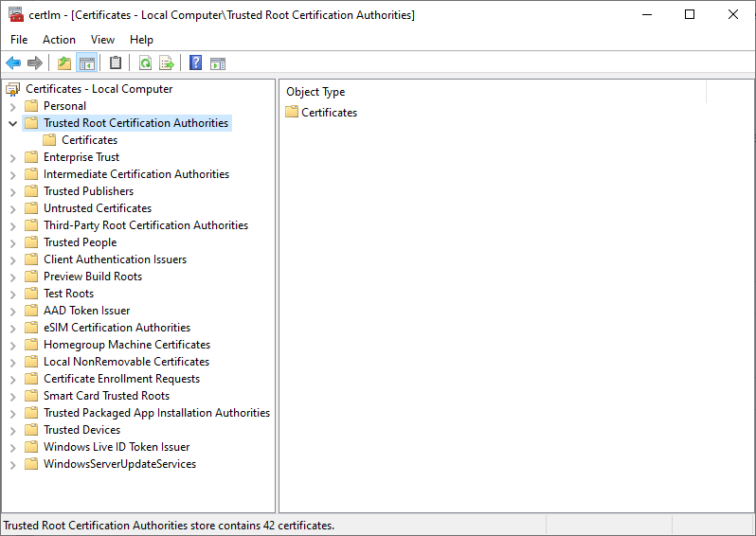
Task: Select Certificates subfolder under Trusted Root
Action: [89, 140]
